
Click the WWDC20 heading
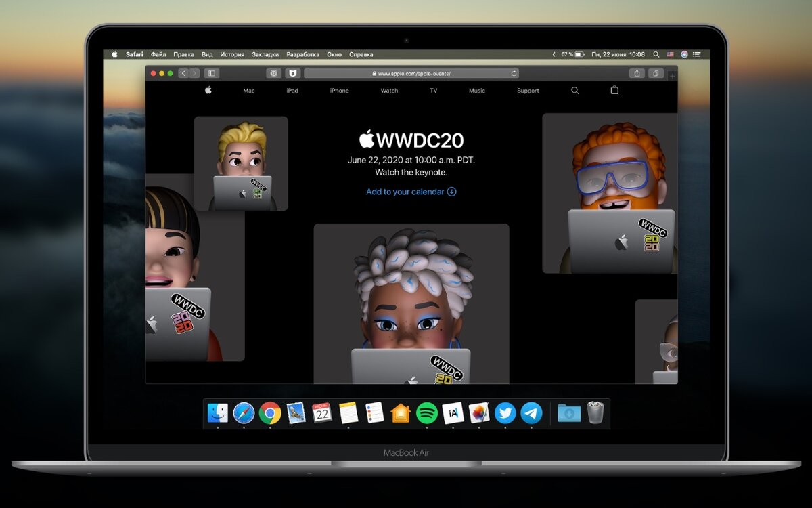pos(411,140)
